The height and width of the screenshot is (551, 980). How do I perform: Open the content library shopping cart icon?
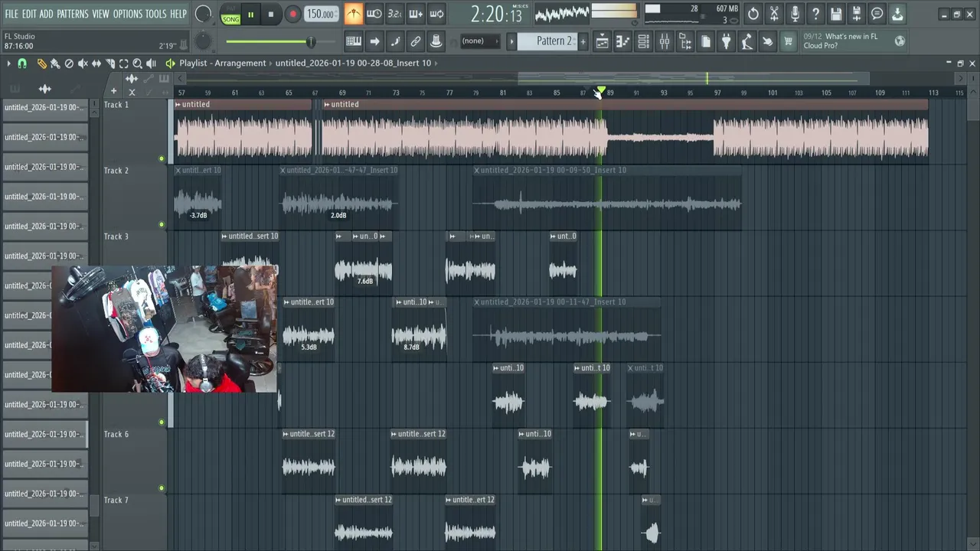click(x=788, y=41)
